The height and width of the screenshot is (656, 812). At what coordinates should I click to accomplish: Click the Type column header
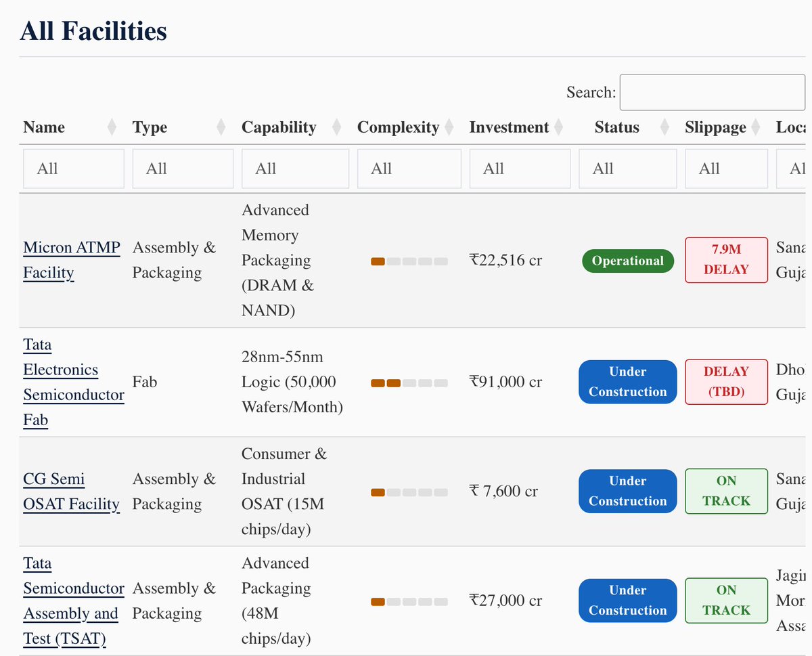pyautogui.click(x=150, y=127)
